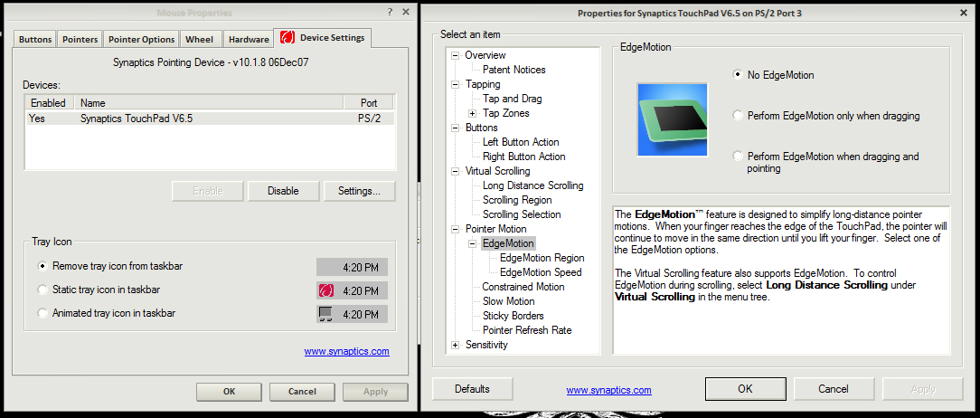This screenshot has height=418, width=980.
Task: Open the Pointer Options tab
Action: [x=142, y=39]
